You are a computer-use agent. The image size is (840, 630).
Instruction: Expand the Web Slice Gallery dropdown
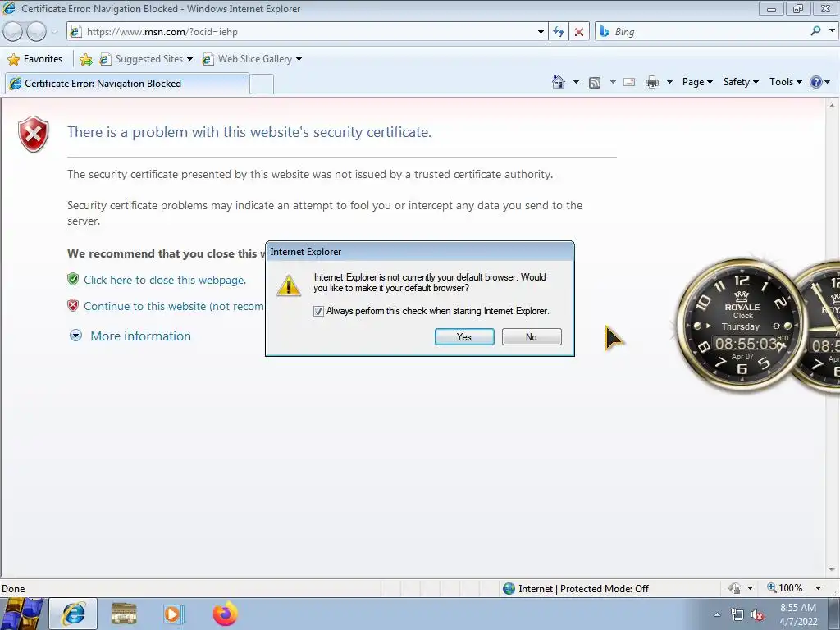coord(299,59)
